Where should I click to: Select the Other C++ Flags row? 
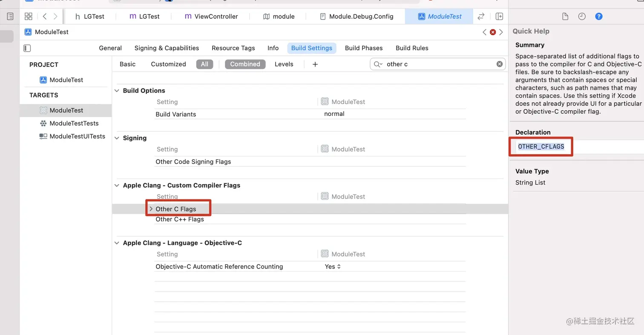coord(310,219)
